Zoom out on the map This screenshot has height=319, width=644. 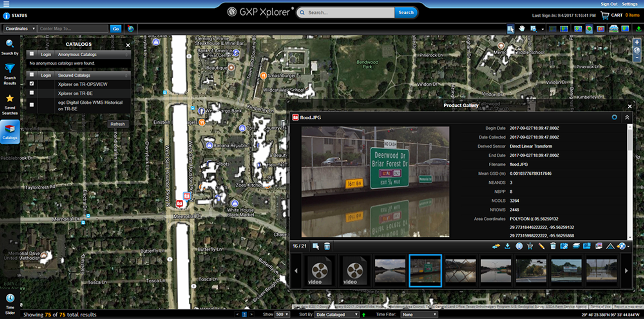(x=637, y=58)
